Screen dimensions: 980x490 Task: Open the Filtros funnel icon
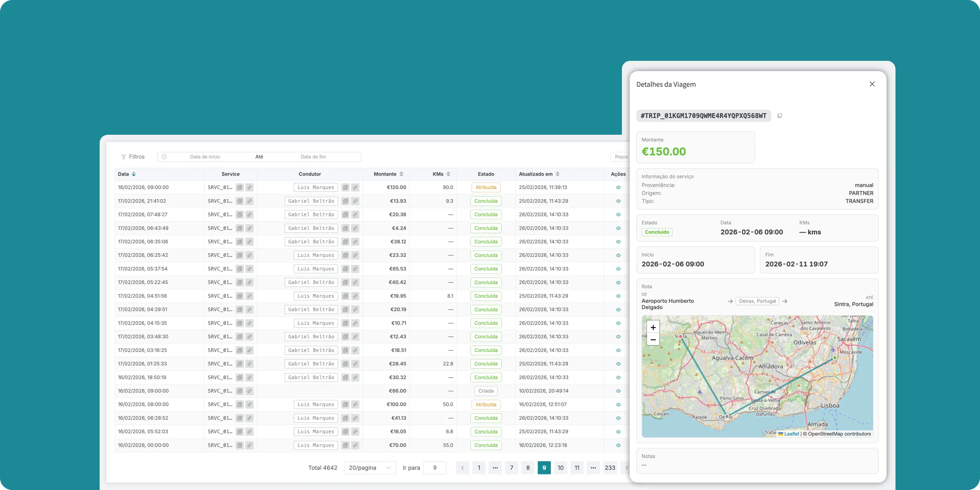pyautogui.click(x=124, y=156)
